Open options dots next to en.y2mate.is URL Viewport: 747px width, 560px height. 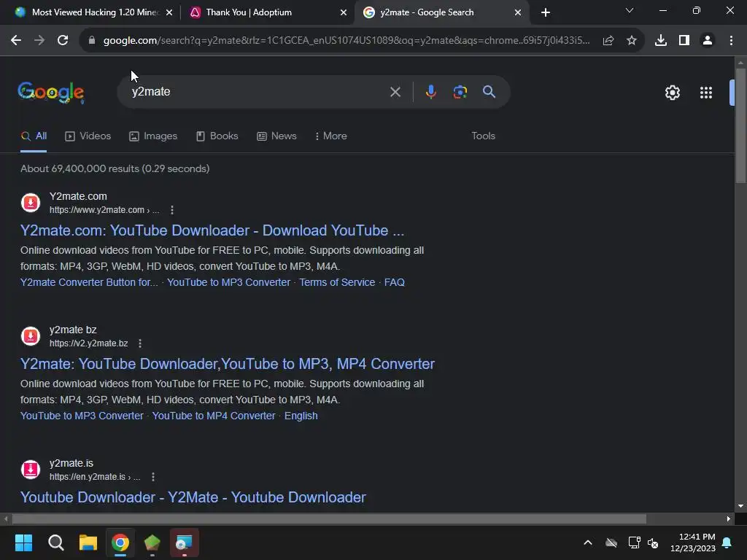pyautogui.click(x=153, y=477)
